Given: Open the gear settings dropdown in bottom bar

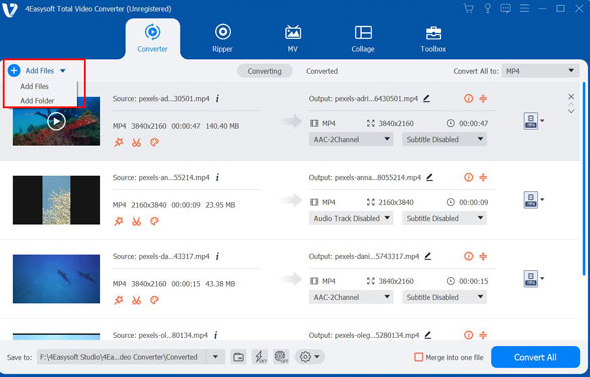Looking at the screenshot, I should coord(309,357).
